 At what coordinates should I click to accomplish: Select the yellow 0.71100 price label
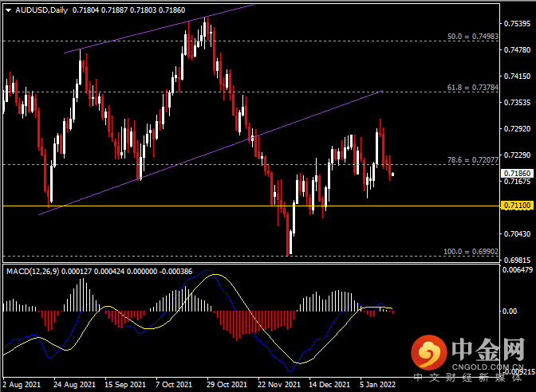[x=517, y=206]
